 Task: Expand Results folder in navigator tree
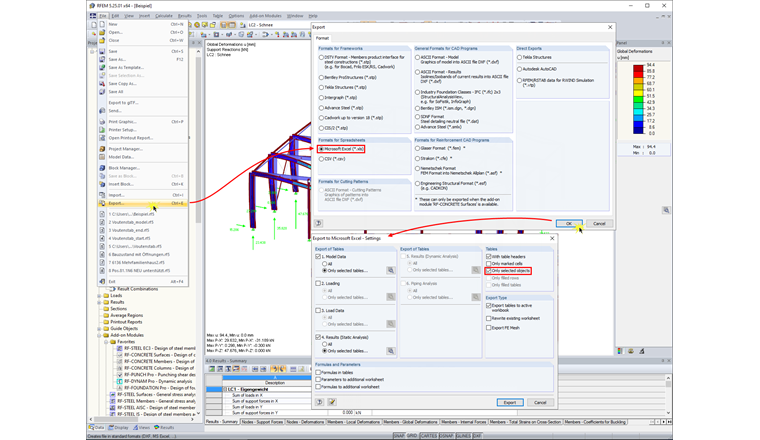[99, 302]
